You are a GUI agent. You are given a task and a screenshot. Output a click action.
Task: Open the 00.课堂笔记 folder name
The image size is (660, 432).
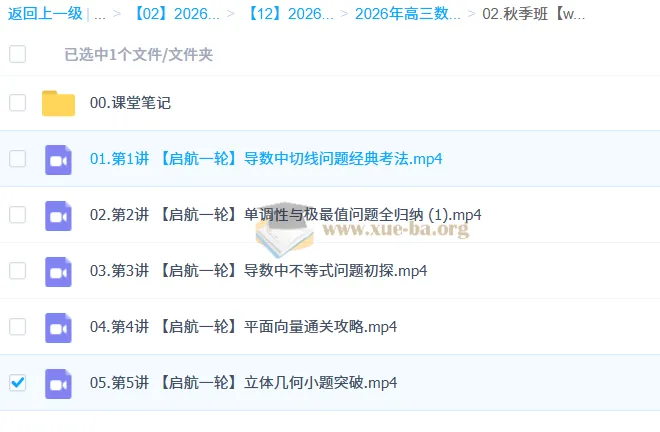pyautogui.click(x=130, y=103)
